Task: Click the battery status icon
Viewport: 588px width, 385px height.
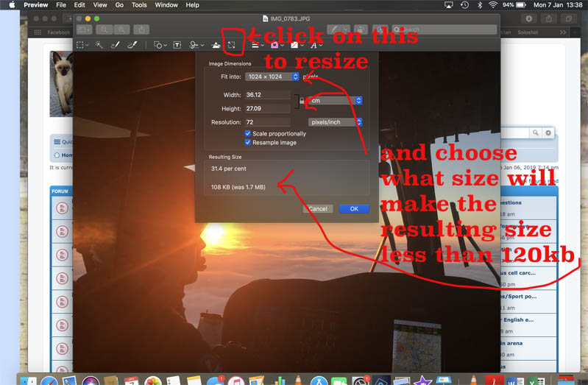Action: tap(521, 5)
